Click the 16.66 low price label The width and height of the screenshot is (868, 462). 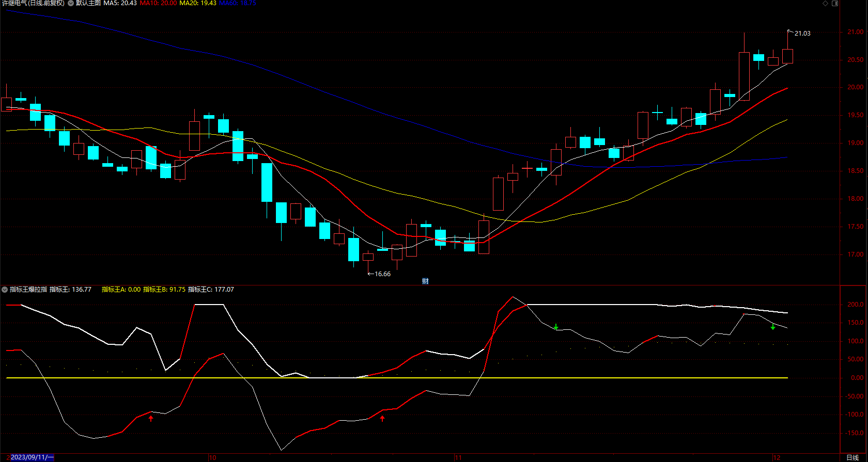click(x=382, y=274)
